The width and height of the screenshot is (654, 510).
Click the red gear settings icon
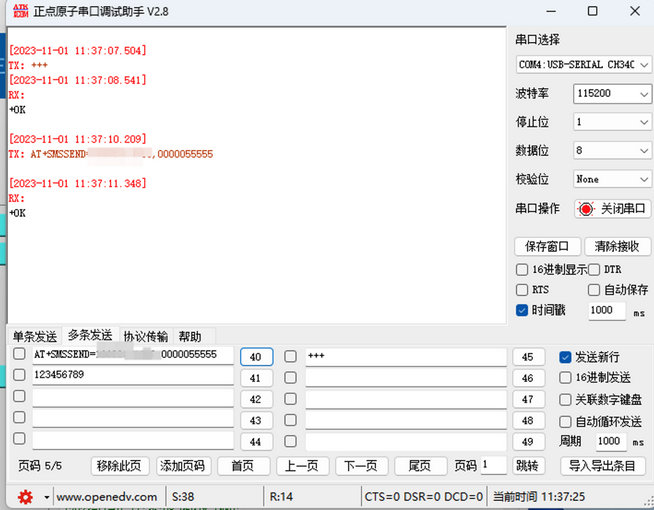pos(25,497)
